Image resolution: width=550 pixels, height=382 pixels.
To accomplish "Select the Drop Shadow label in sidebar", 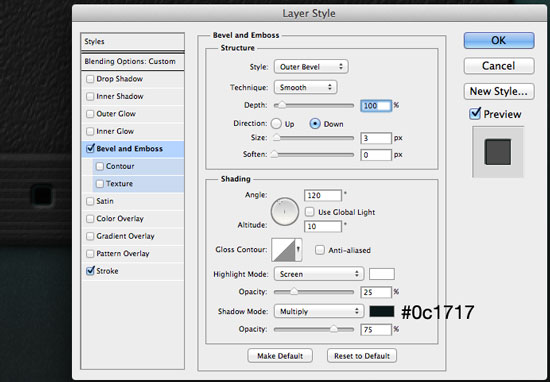I will point(120,79).
